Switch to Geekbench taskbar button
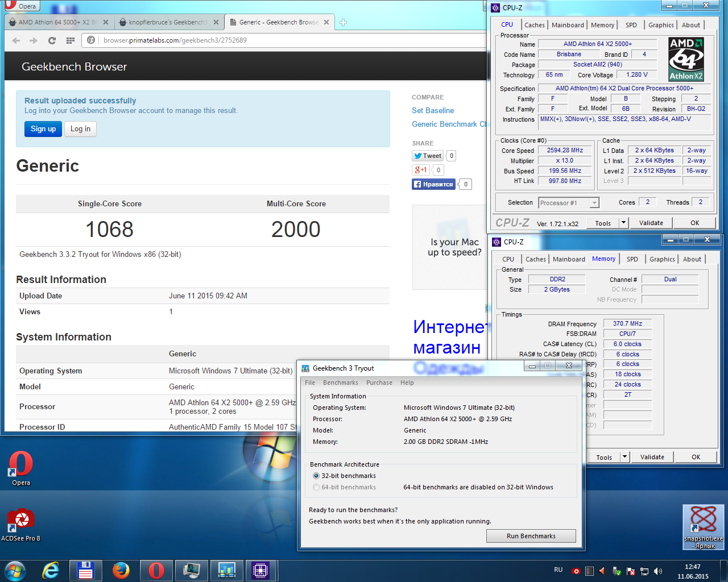The height and width of the screenshot is (582, 728). point(226,570)
